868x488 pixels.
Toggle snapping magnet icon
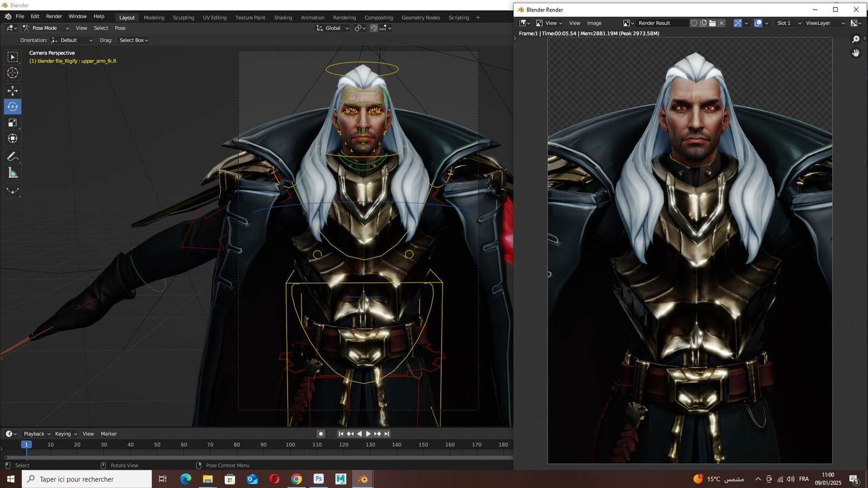tap(374, 28)
